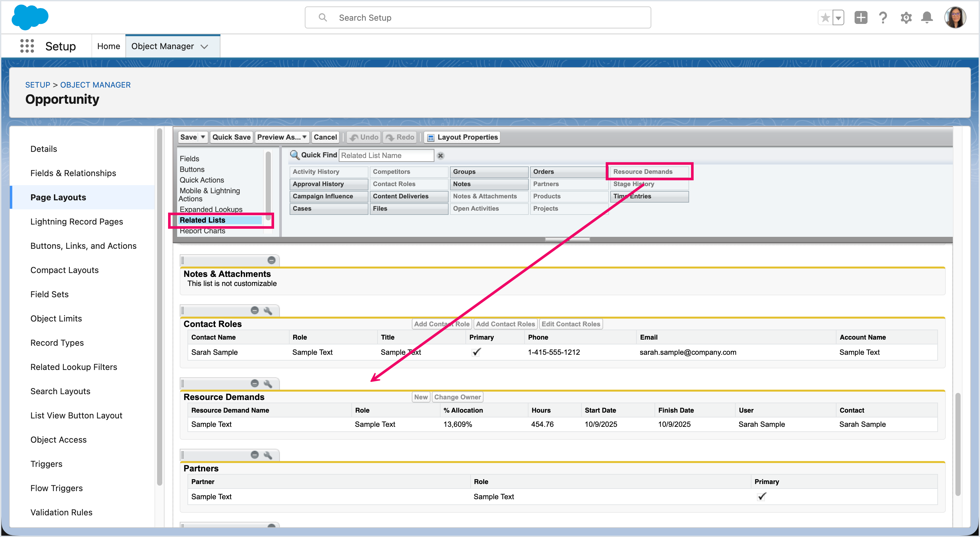This screenshot has width=980, height=537.
Task: Remove the Contact Roles related list
Action: [x=255, y=310]
